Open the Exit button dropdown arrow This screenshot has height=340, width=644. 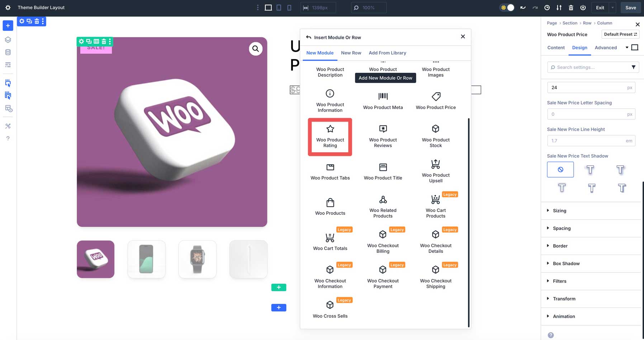point(612,7)
